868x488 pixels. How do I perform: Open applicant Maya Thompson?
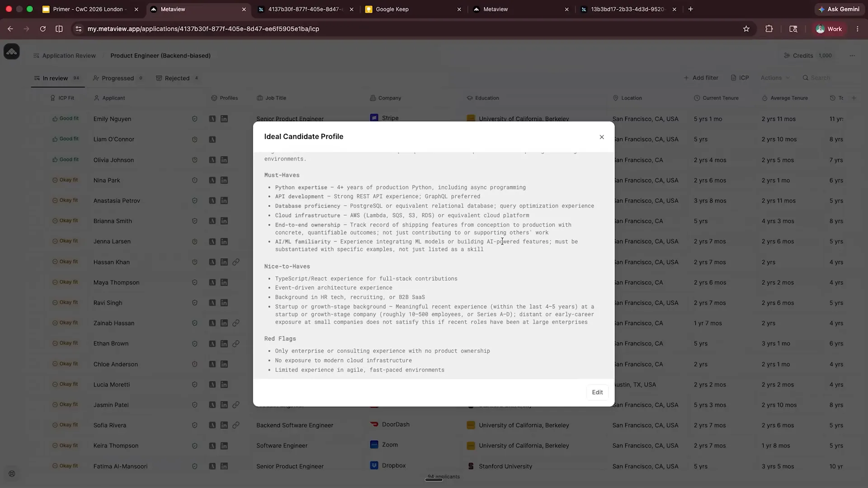coord(116,282)
